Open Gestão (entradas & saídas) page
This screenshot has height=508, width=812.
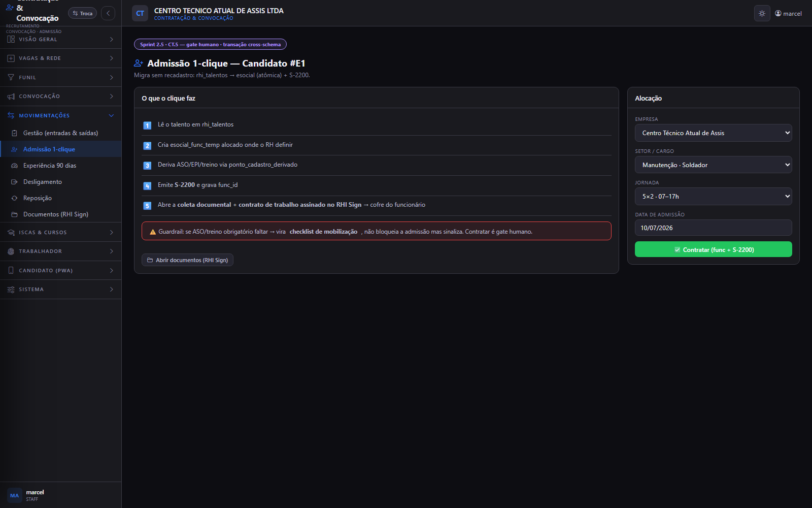(x=61, y=133)
